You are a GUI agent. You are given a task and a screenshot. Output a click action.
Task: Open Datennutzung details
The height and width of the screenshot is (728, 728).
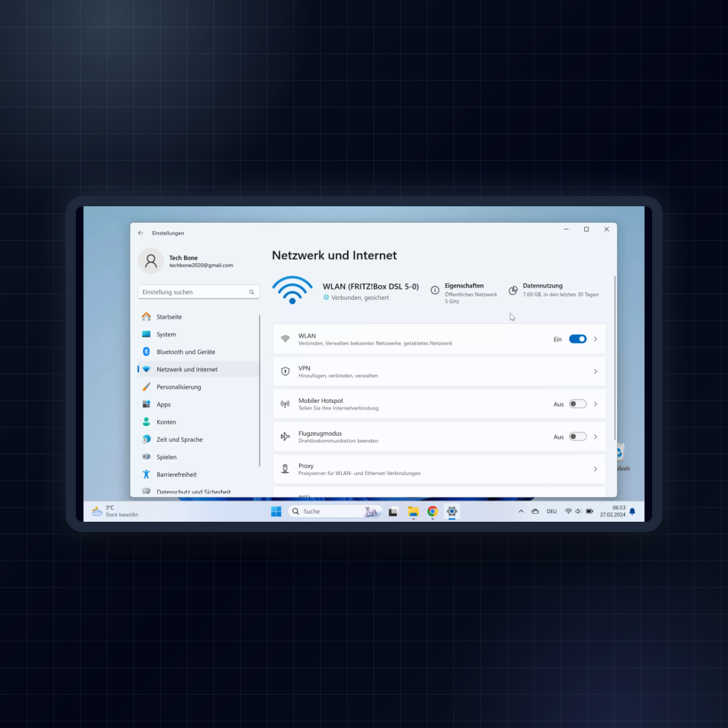554,290
